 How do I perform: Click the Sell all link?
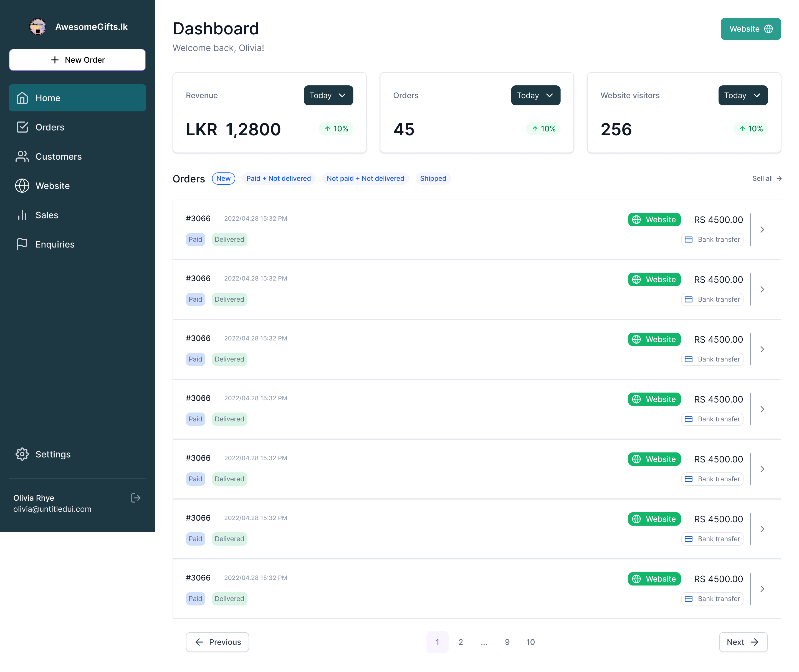click(x=767, y=178)
